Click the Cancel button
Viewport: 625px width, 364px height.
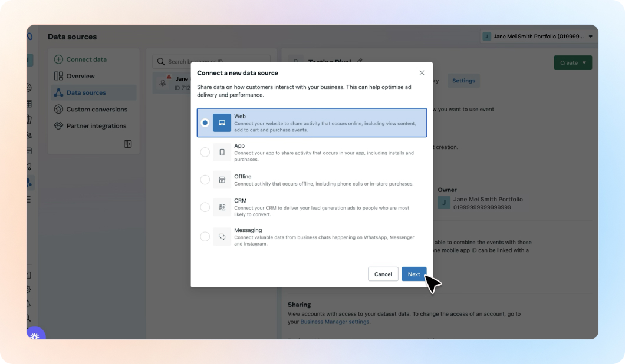click(383, 274)
